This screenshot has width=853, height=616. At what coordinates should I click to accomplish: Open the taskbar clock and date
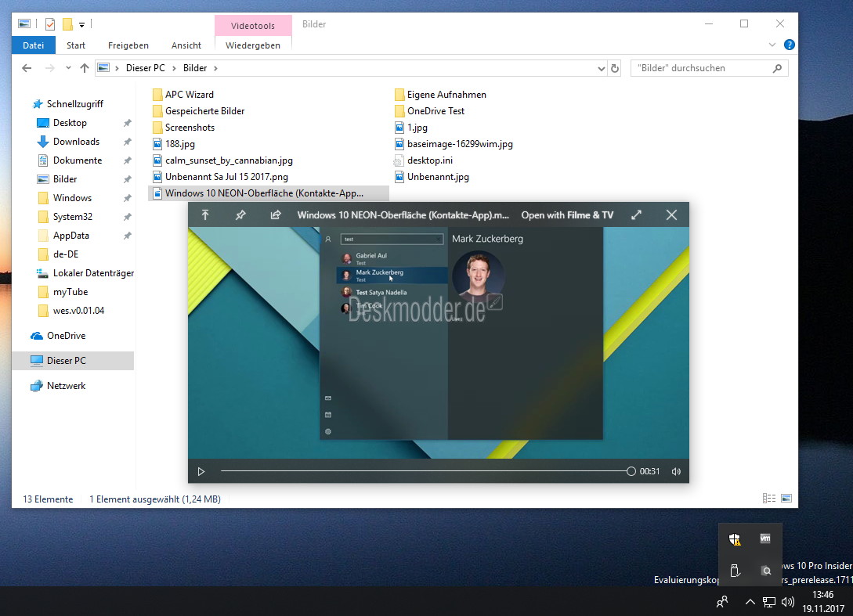[x=823, y=602]
